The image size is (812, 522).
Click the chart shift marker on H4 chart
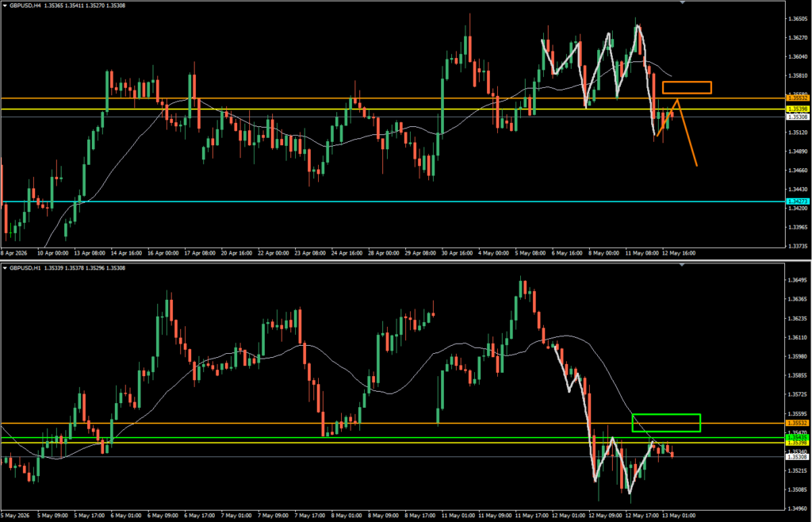point(682,2)
